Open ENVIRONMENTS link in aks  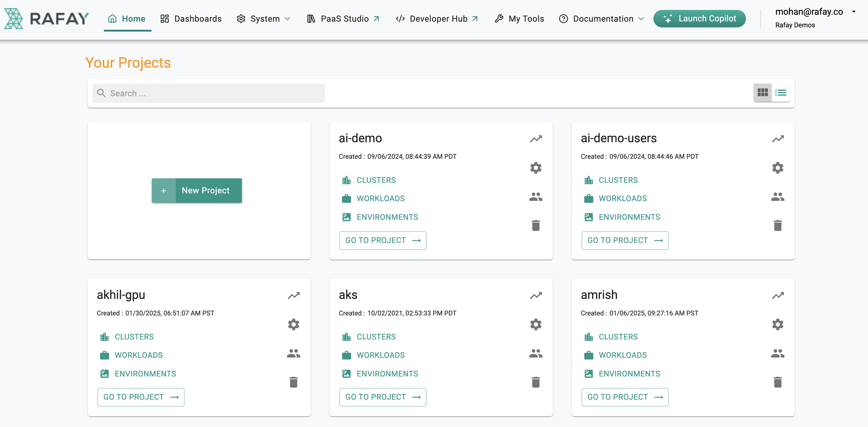coord(380,374)
